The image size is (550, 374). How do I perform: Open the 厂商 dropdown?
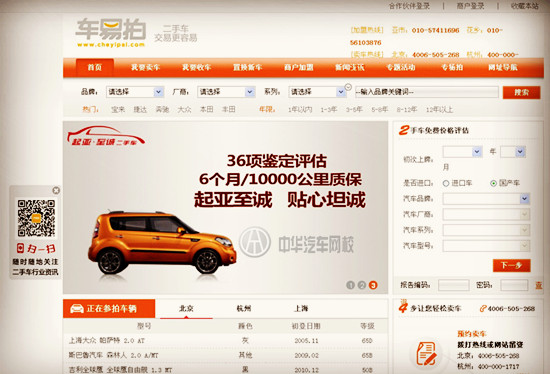(226, 92)
